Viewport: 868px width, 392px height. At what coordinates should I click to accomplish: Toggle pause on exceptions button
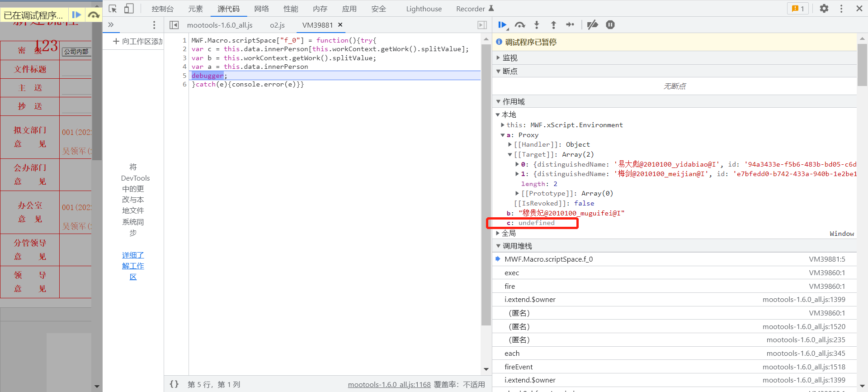[x=610, y=25]
